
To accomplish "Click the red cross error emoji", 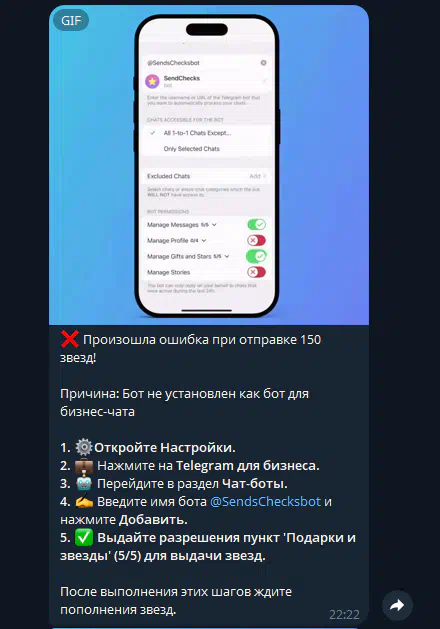I will tap(69, 340).
